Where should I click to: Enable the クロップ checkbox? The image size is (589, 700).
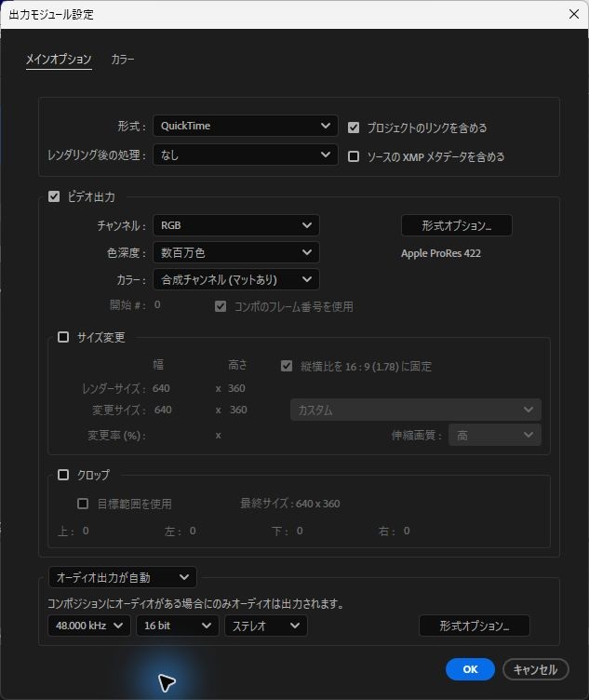click(x=63, y=475)
